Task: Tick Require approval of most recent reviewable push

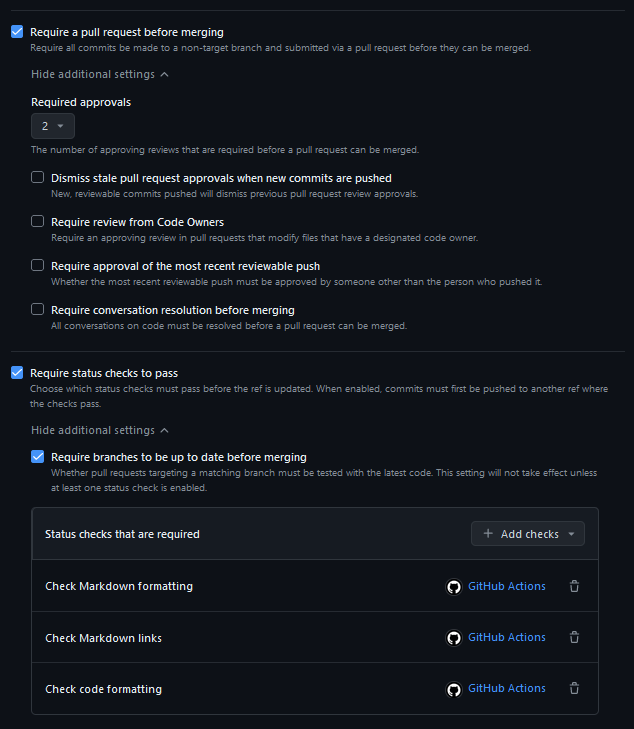Action: 38,266
